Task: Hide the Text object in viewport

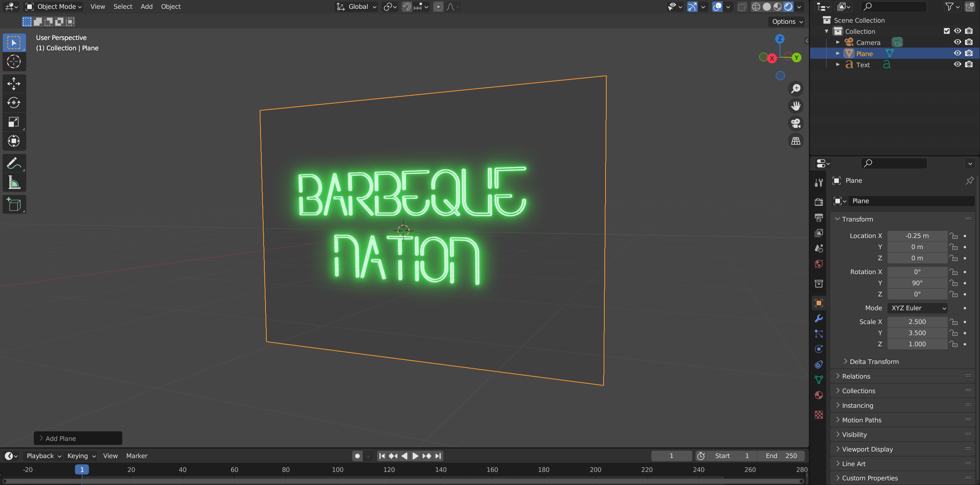Action: click(957, 65)
